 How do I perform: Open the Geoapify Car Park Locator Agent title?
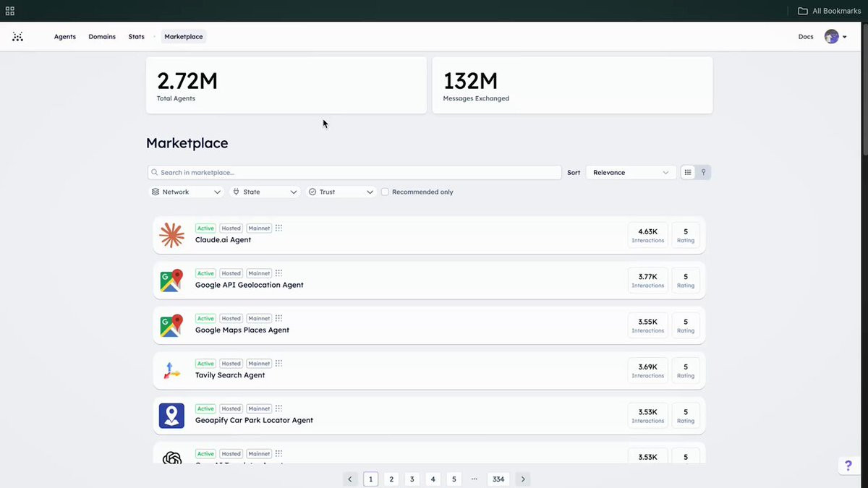coord(254,420)
